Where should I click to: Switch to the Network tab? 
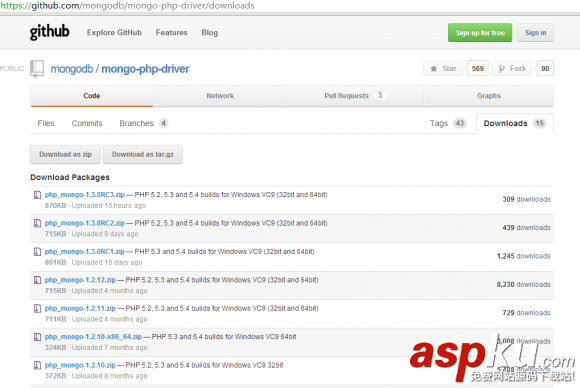(x=220, y=96)
